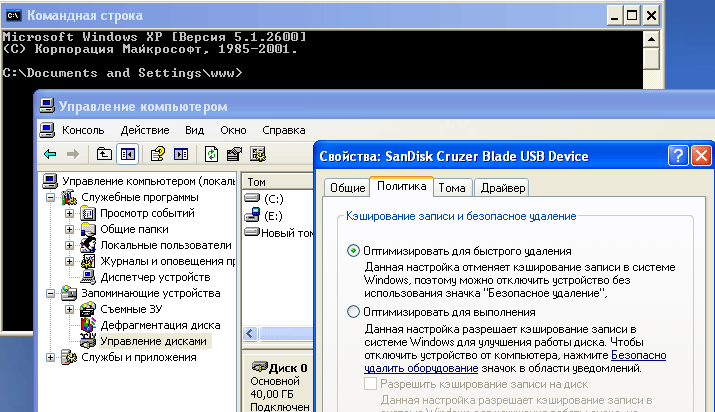Click the Дефрагментация диска tree label
This screenshot has width=715, height=412.
160,325
